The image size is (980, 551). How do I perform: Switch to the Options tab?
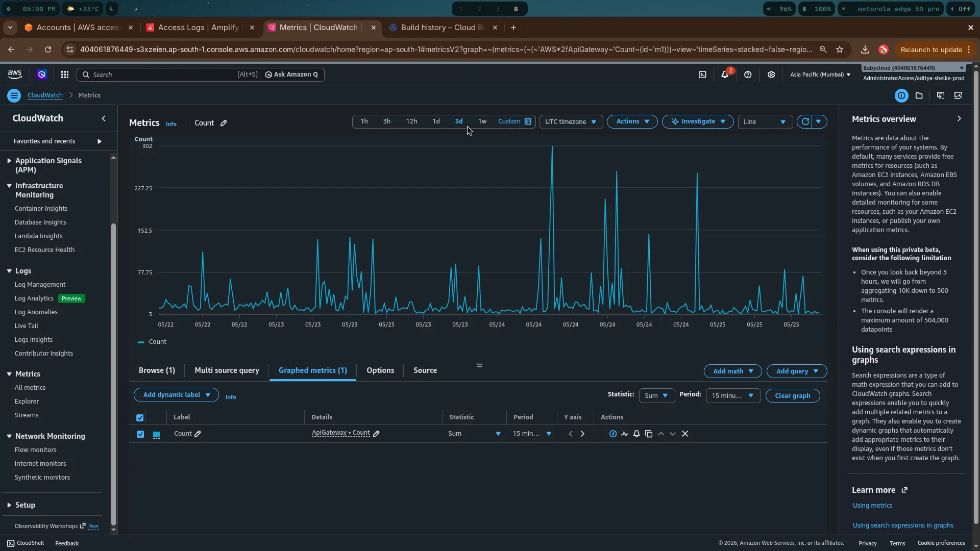(380, 371)
